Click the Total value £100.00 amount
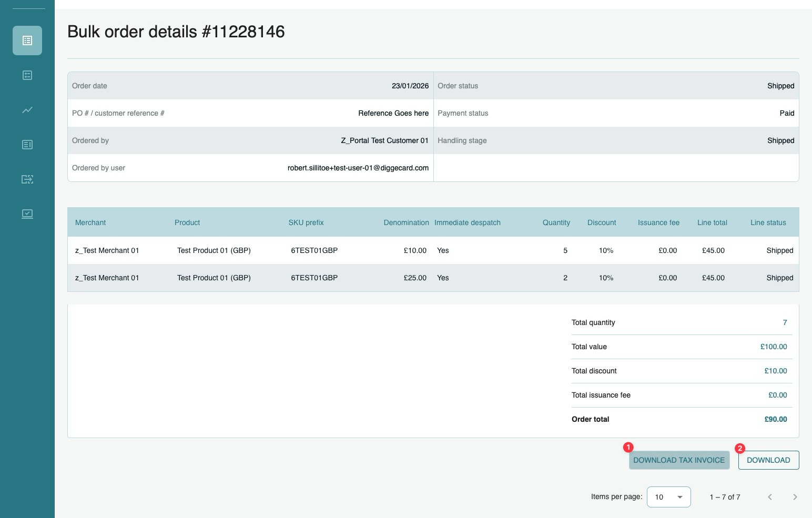 [774, 347]
